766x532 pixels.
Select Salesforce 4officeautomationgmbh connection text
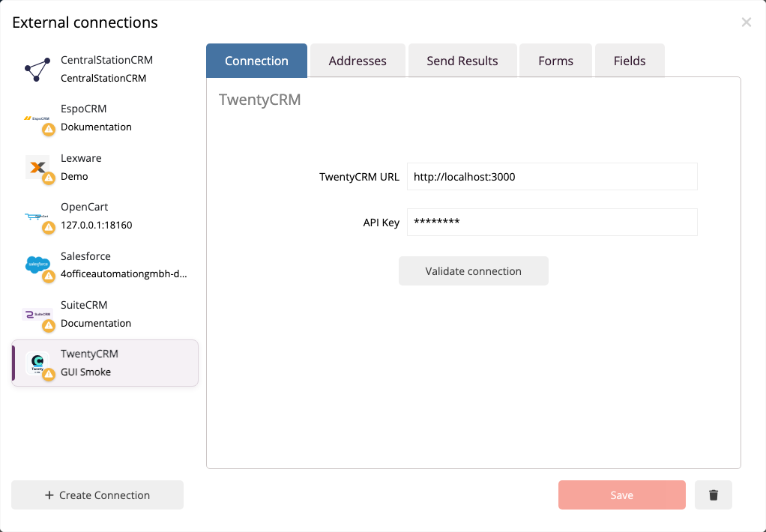[124, 273]
